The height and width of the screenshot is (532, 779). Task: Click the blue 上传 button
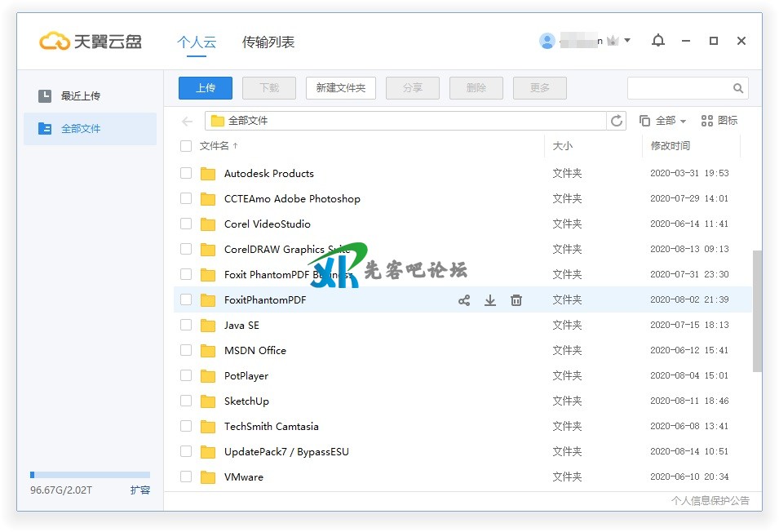pyautogui.click(x=206, y=88)
